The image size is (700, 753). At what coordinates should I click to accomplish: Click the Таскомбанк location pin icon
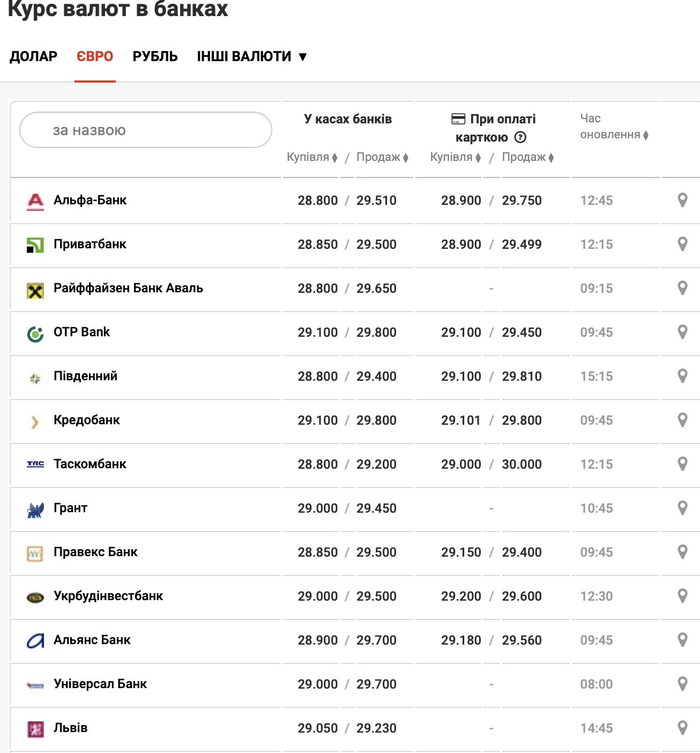(x=682, y=464)
